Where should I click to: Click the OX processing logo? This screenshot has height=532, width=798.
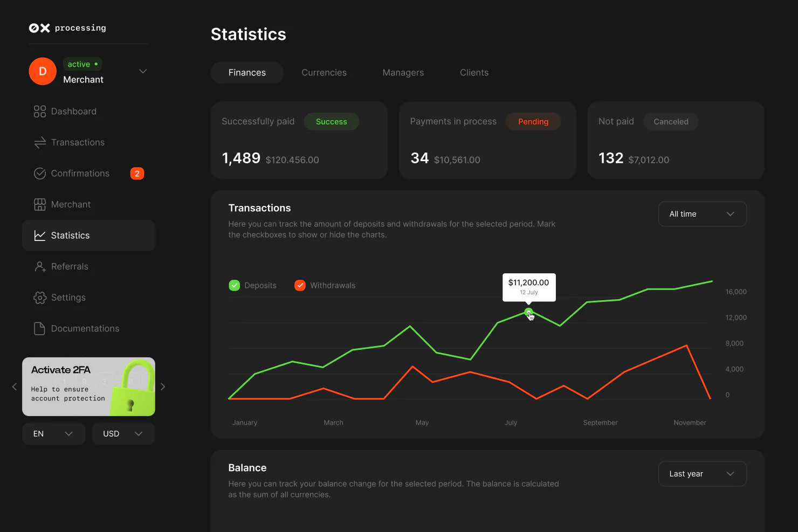67,28
